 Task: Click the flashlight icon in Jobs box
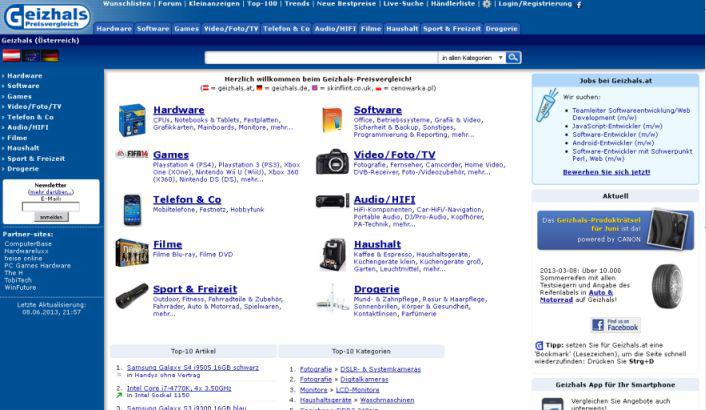click(x=547, y=105)
